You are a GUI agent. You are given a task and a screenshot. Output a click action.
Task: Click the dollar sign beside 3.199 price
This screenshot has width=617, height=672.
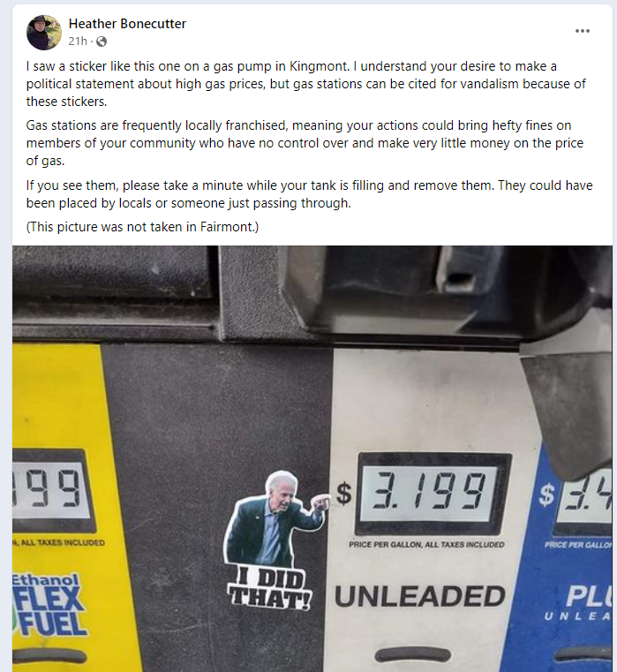(x=343, y=494)
